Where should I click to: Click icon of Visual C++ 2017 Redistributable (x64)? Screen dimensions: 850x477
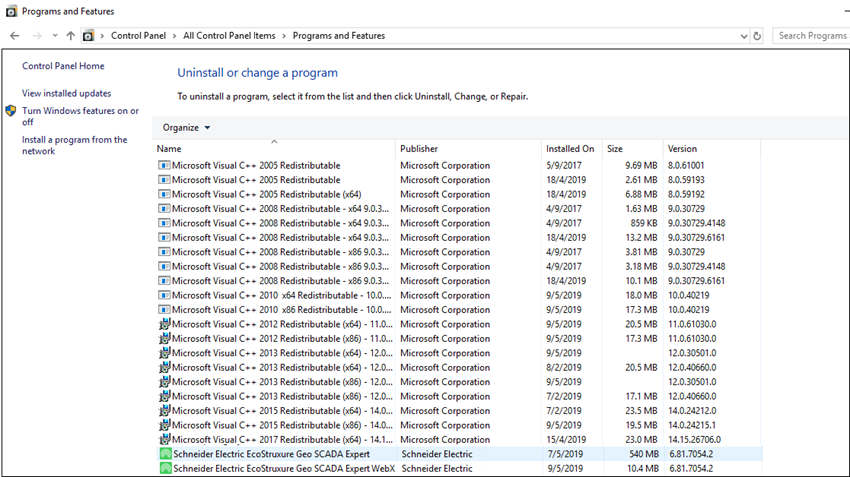click(164, 439)
